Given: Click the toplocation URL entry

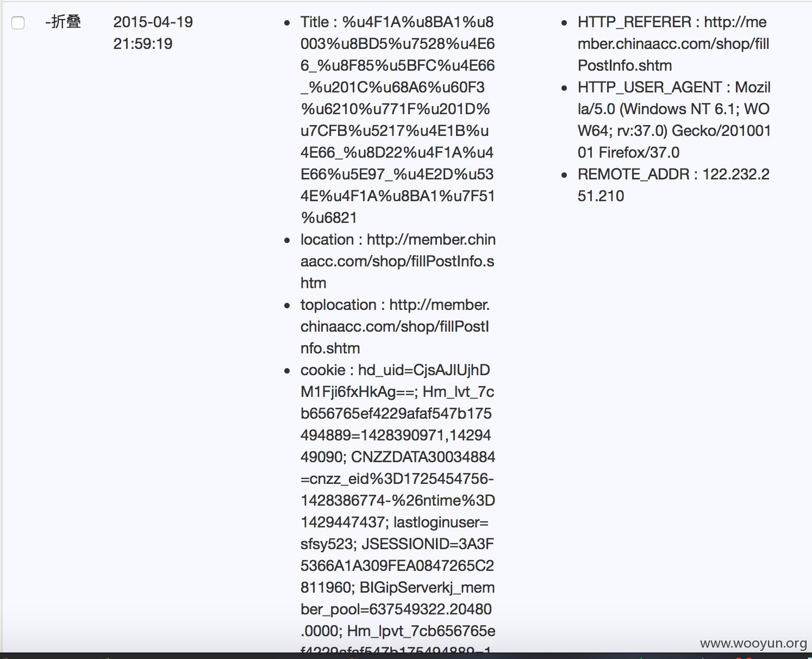Looking at the screenshot, I should tap(395, 326).
